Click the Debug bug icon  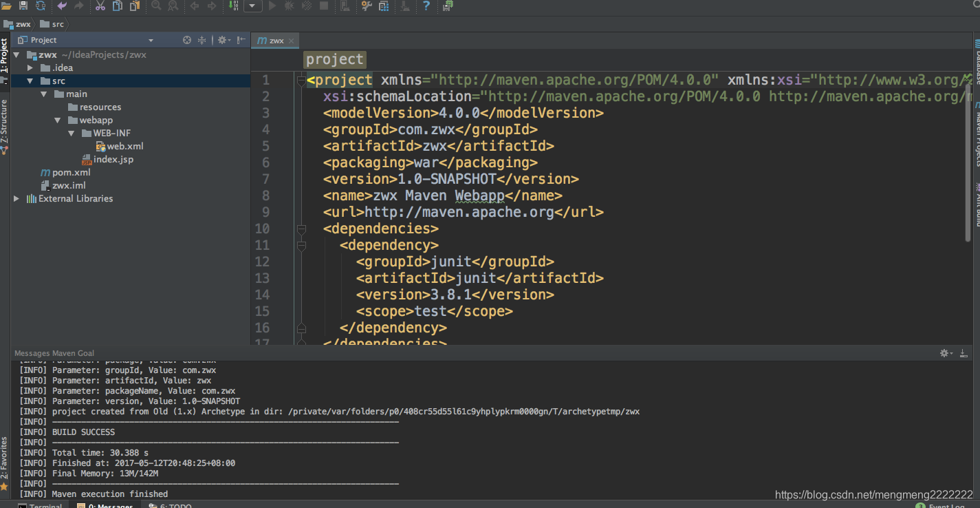pyautogui.click(x=290, y=6)
